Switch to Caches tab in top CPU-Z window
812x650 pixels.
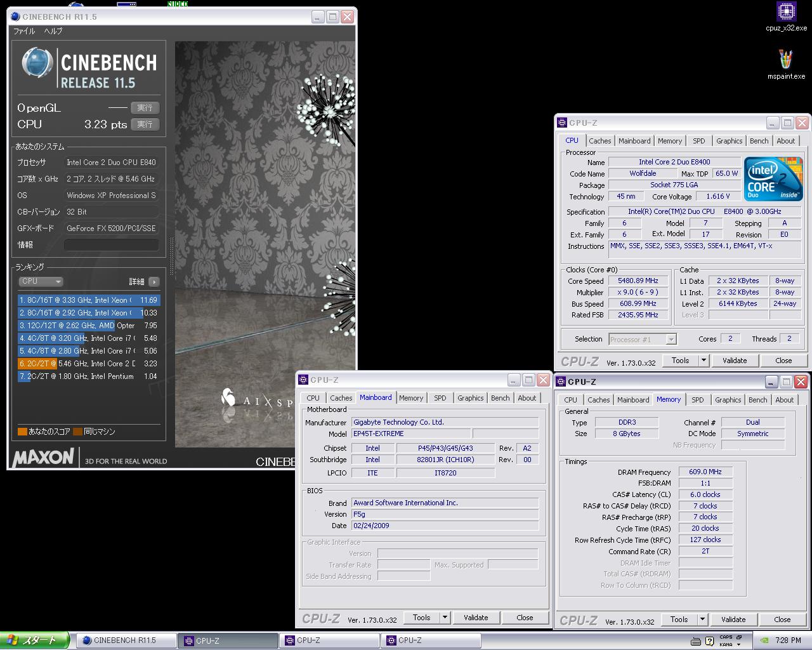tap(599, 141)
